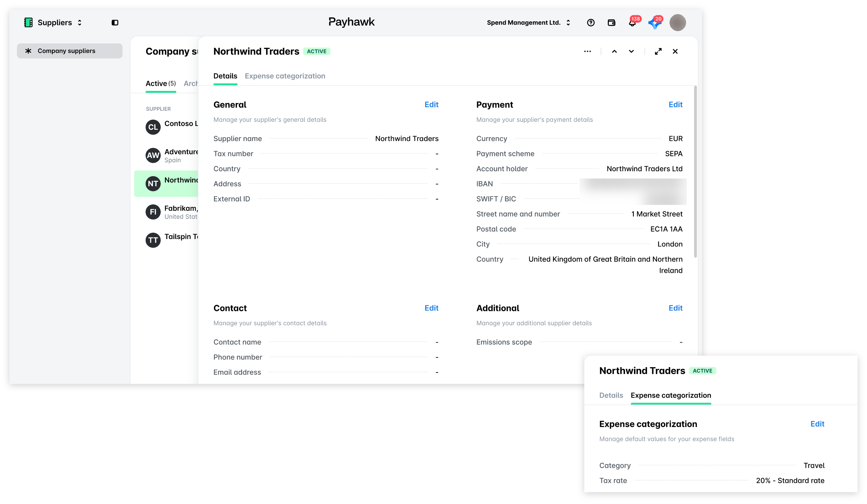
Task: Open Expense categorization tab in bottom card
Action: point(671,395)
